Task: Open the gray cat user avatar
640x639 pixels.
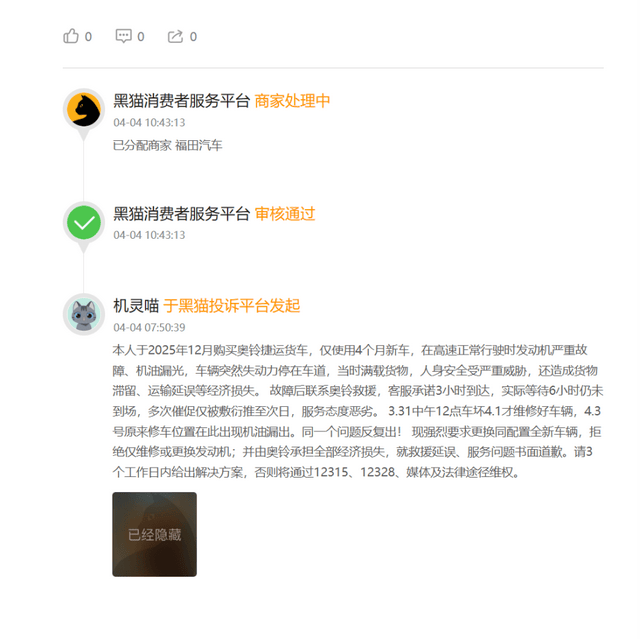Action: pyautogui.click(x=84, y=314)
